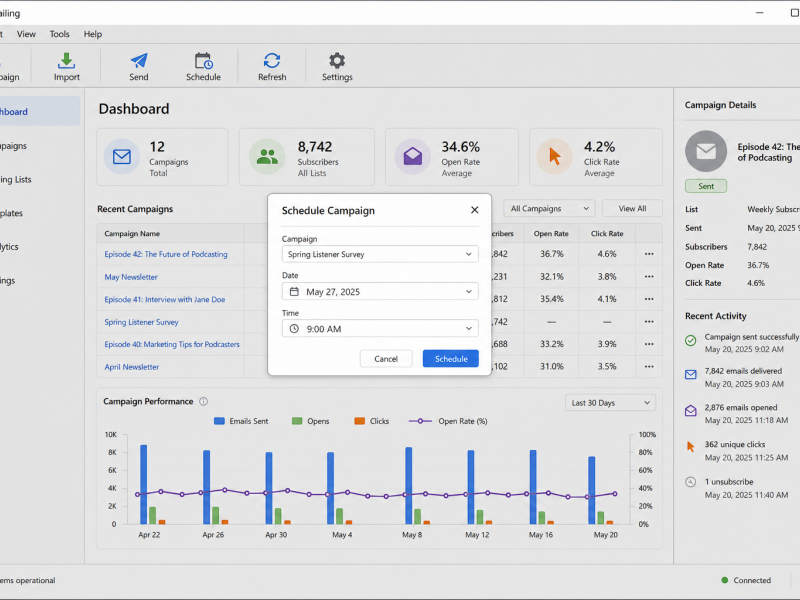
Task: Open the April Newsletter campaign link
Action: tap(132, 367)
